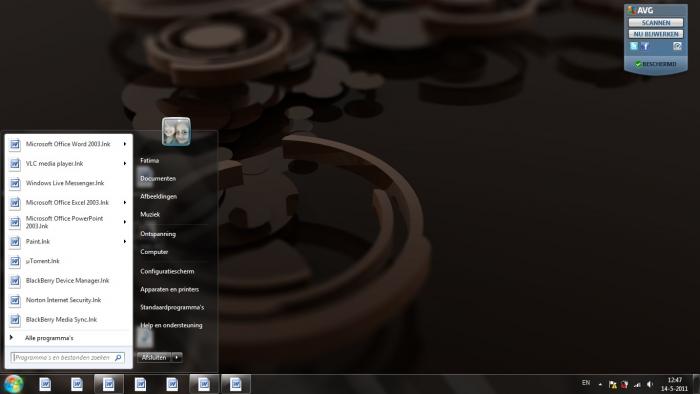Screen dimensions: 700x394
Task: Launch Paint.lnk from Start menu
Action: pyautogui.click(x=69, y=241)
